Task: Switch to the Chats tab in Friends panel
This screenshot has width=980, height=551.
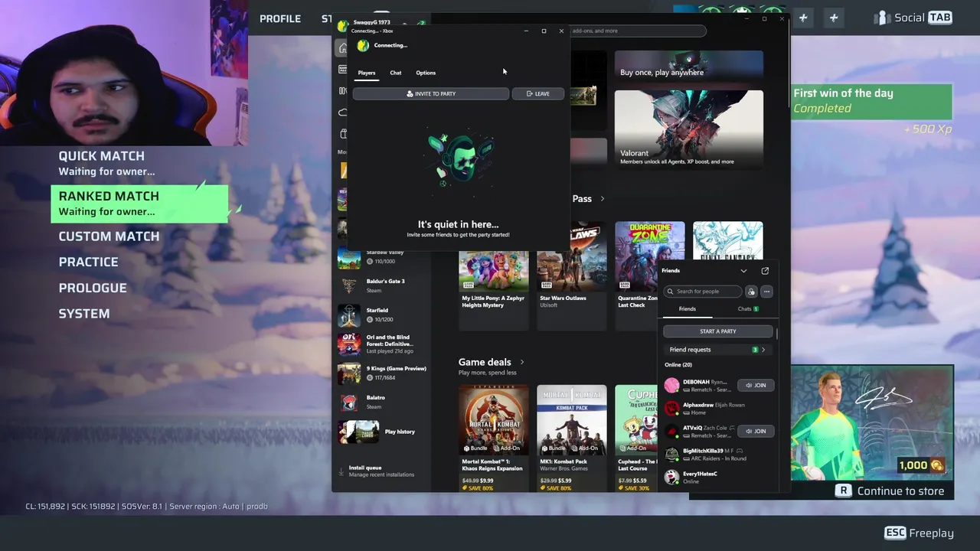Action: pos(748,309)
